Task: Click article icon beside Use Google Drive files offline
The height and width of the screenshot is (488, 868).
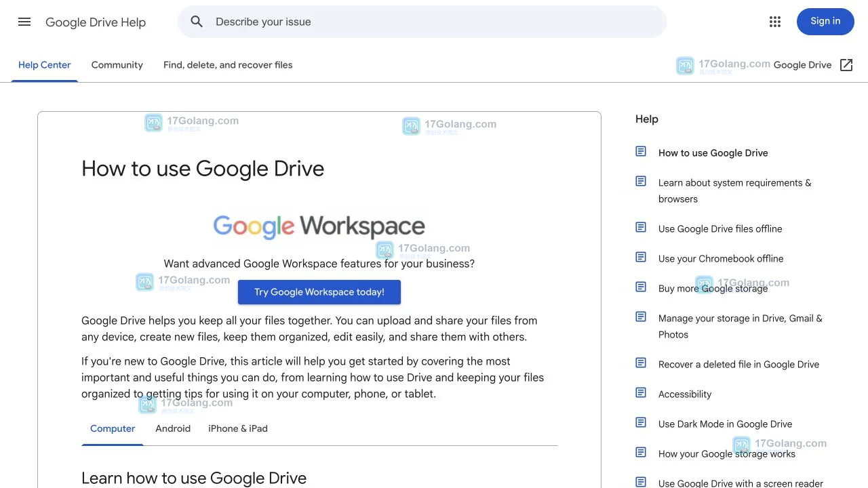Action: (x=641, y=227)
